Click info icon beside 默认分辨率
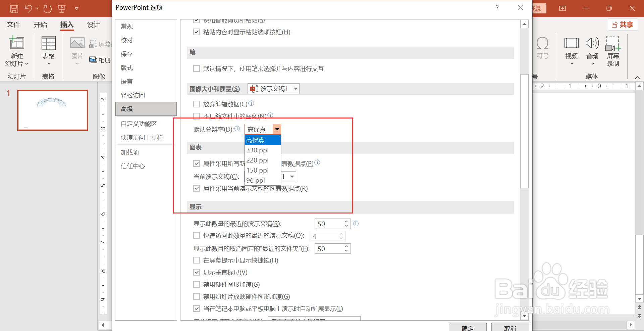The height and width of the screenshot is (331, 644). tap(237, 129)
